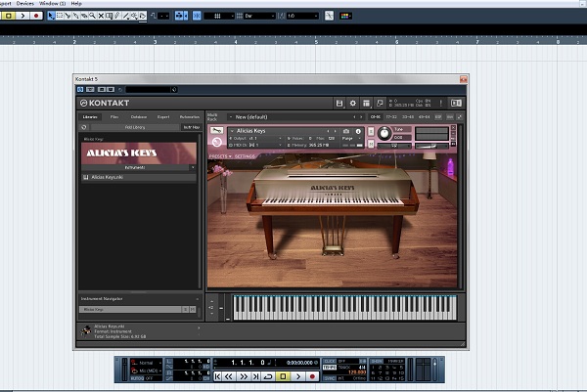The width and height of the screenshot is (587, 392).
Task: Select the Alicias Keys.nki file
Action: pos(139,177)
